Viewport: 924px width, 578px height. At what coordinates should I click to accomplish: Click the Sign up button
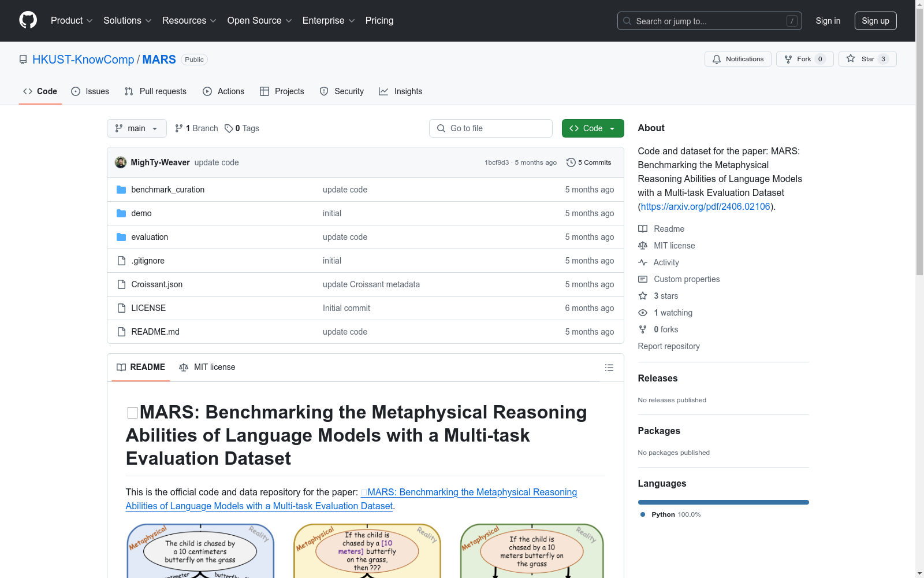pyautogui.click(x=875, y=21)
